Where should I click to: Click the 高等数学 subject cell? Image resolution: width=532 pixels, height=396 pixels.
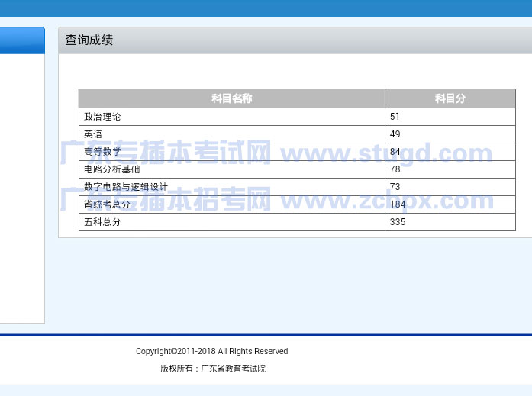click(232, 152)
